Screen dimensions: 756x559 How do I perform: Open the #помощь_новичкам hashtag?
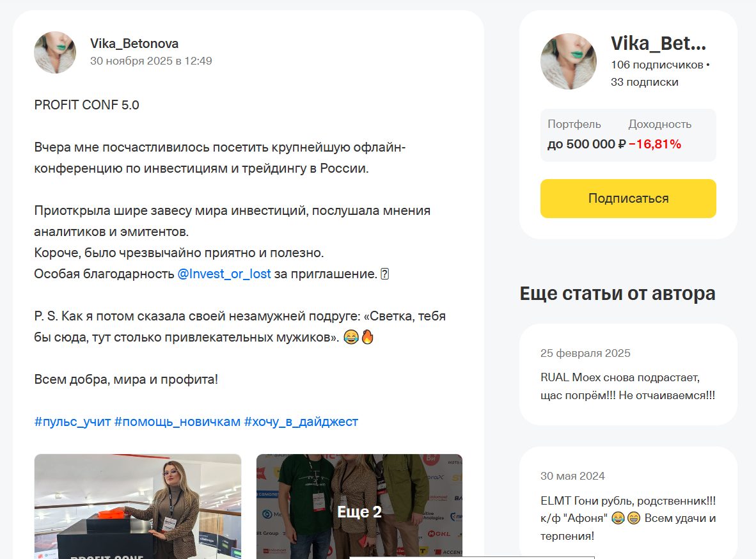tap(177, 421)
